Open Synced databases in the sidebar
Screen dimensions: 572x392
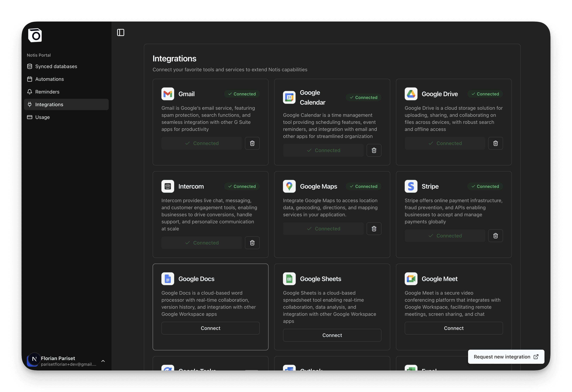pyautogui.click(x=66, y=67)
